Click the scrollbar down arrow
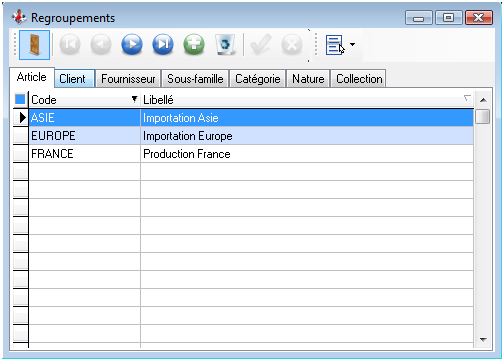The height and width of the screenshot is (361, 504). click(x=483, y=340)
